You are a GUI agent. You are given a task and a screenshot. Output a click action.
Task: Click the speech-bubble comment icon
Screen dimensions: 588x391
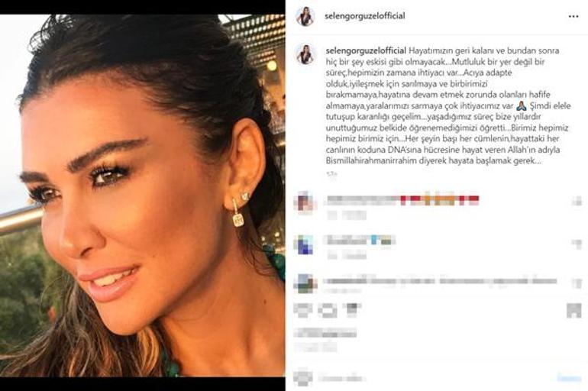click(x=328, y=310)
